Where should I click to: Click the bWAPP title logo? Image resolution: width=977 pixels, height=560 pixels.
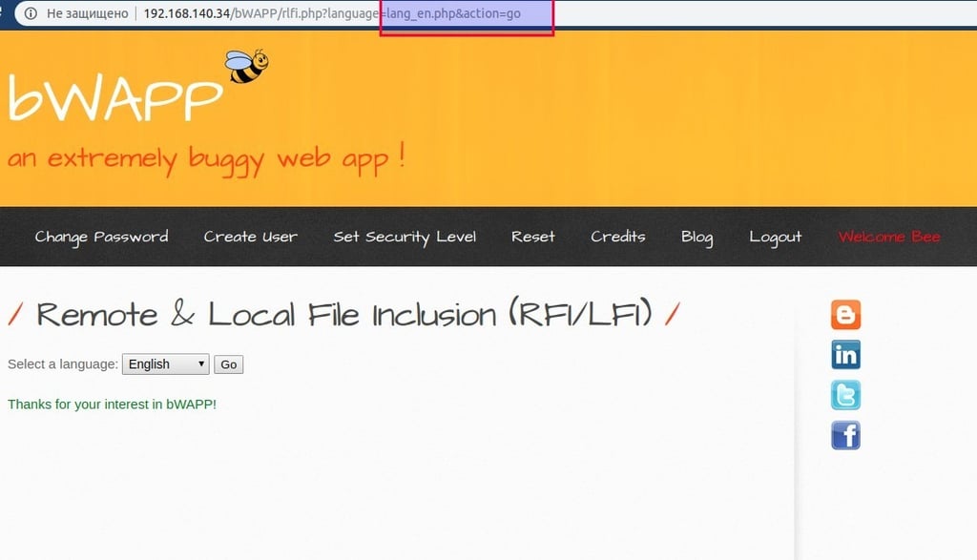click(x=115, y=98)
